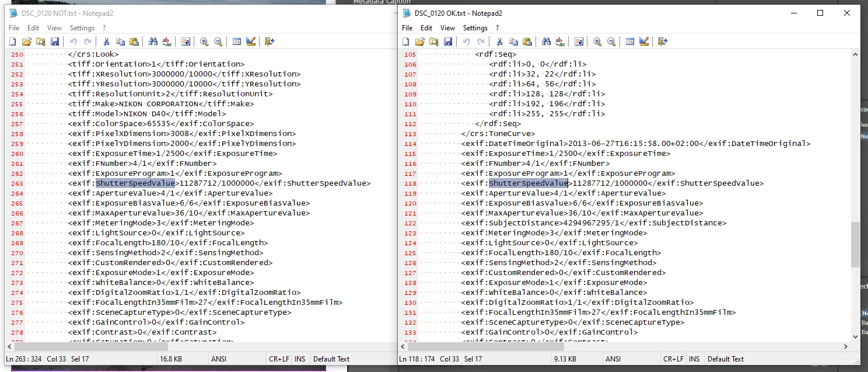Click Zoom Out icon in DSC_0120 OK.txt window

pyautogui.click(x=611, y=41)
